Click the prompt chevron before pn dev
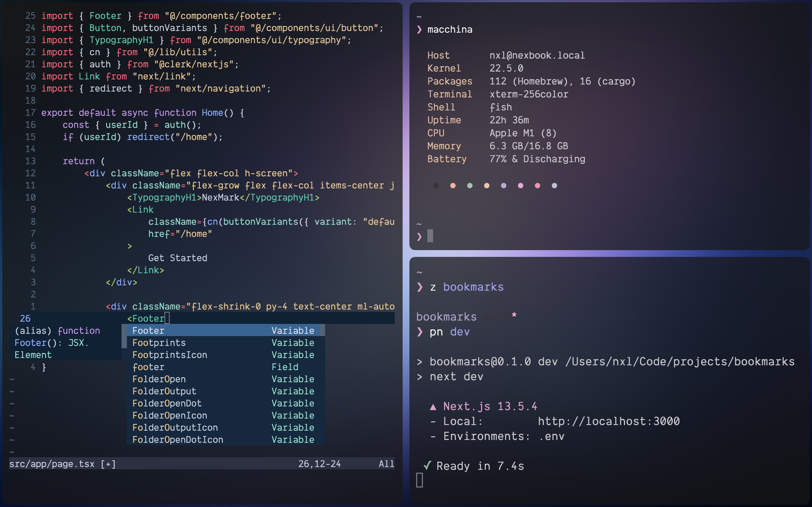Screen dimensions: 812x507 (420, 332)
